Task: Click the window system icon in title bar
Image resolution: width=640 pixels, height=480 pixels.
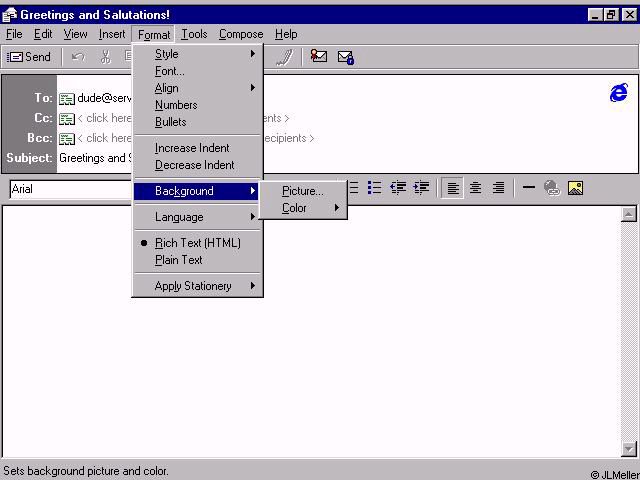Action: [x=9, y=15]
